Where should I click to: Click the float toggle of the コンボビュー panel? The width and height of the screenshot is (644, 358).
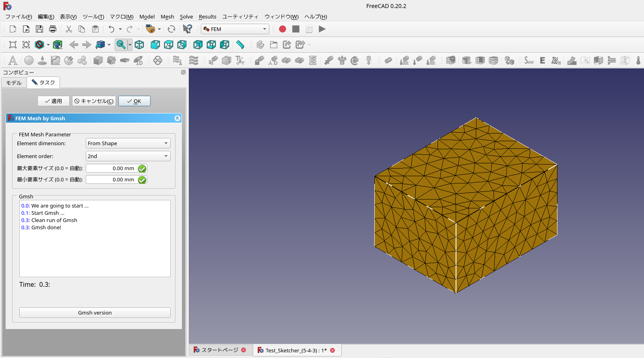click(183, 72)
